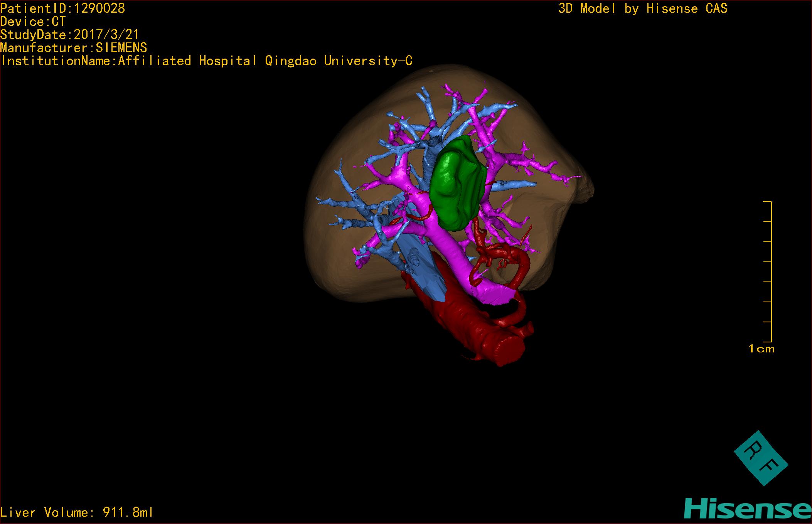Screen dimensions: 812x524
Task: Click the 3D Model by Hisense CAS title
Action: (x=642, y=8)
